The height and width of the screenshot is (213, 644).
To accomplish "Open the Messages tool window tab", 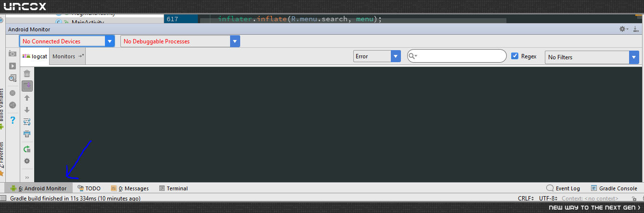I will point(130,188).
